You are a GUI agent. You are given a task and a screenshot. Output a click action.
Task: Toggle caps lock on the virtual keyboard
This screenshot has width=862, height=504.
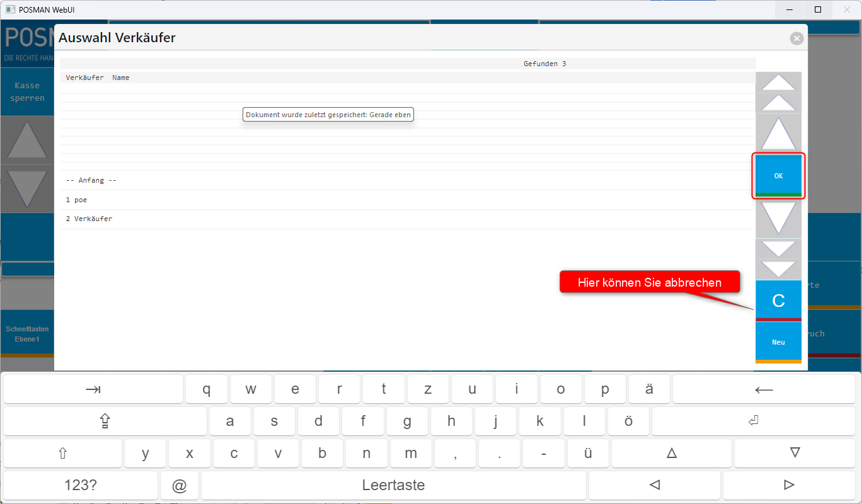click(x=105, y=421)
